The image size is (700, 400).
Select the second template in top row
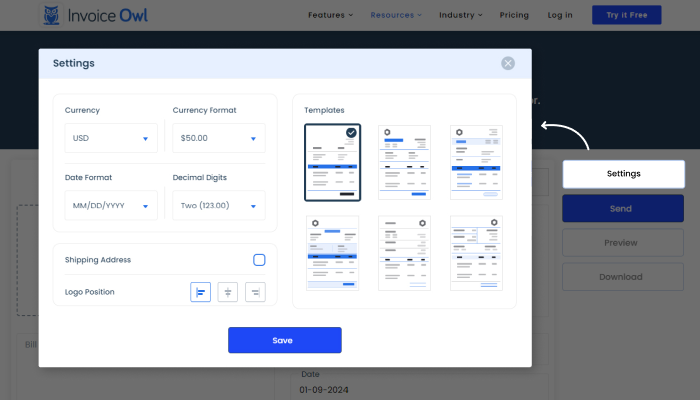tap(404, 162)
